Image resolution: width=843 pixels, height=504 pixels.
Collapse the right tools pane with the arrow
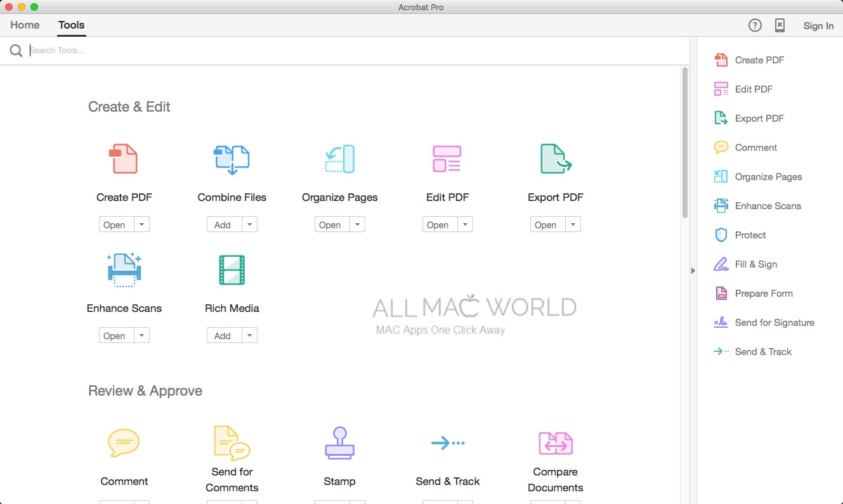point(693,271)
